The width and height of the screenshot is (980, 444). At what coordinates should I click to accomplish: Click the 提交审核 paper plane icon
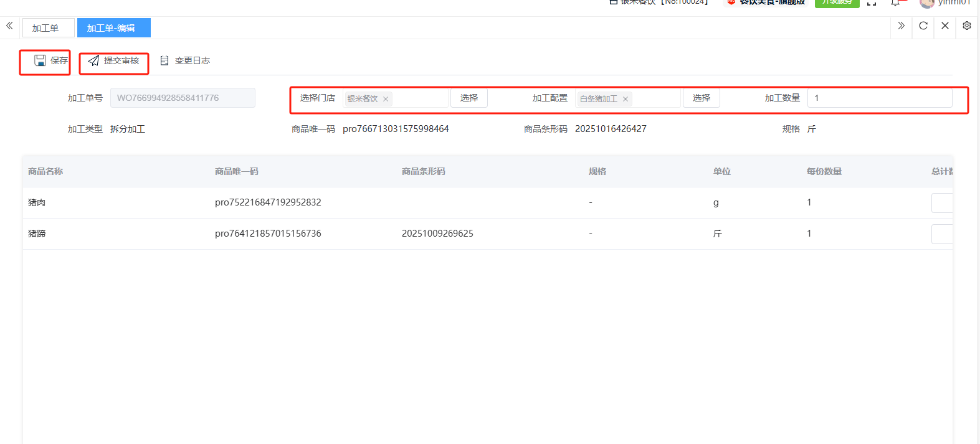pos(93,60)
